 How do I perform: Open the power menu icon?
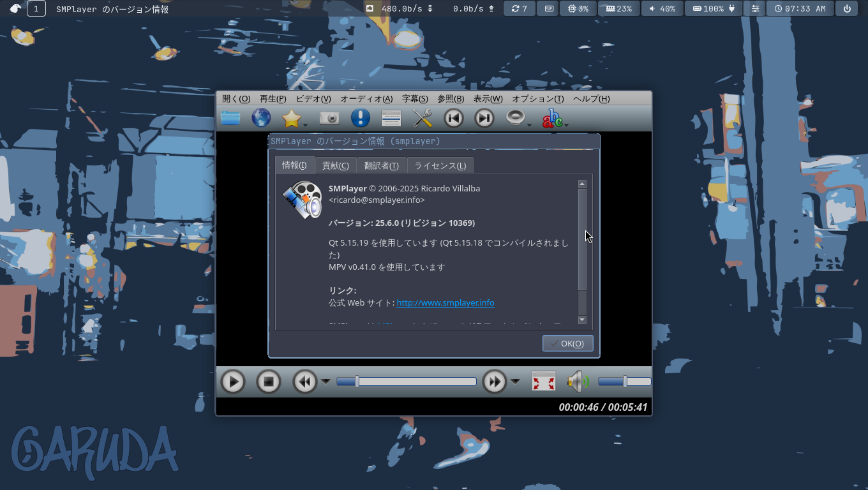point(847,9)
